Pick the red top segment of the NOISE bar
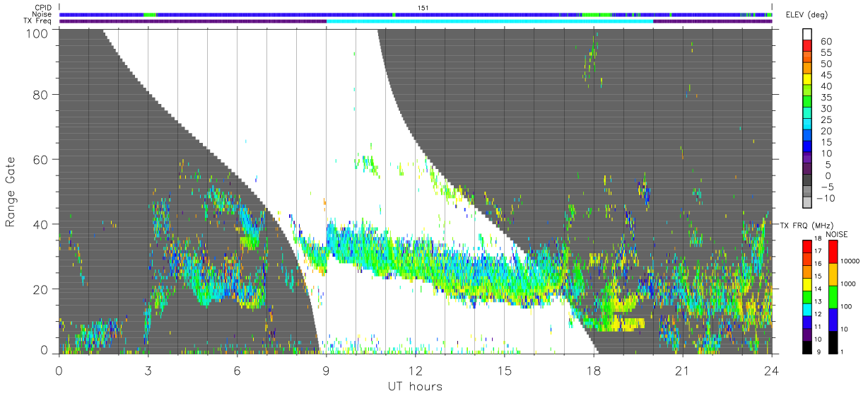 pos(833,252)
